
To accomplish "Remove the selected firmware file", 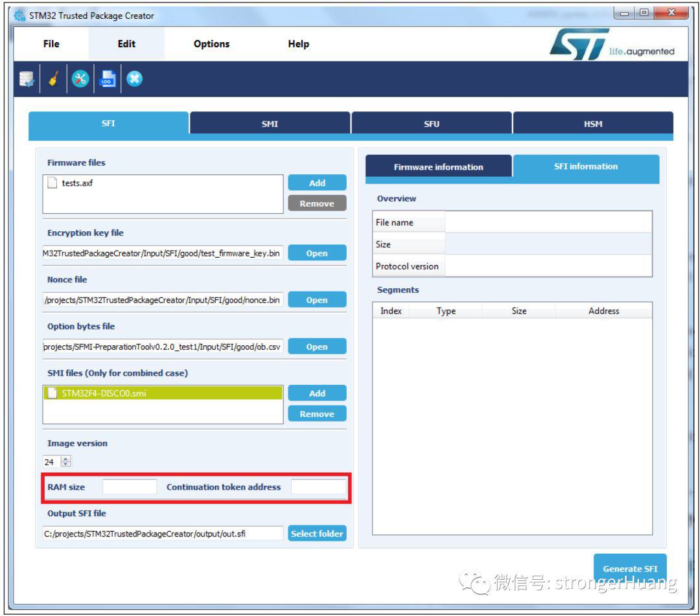I will 317,203.
